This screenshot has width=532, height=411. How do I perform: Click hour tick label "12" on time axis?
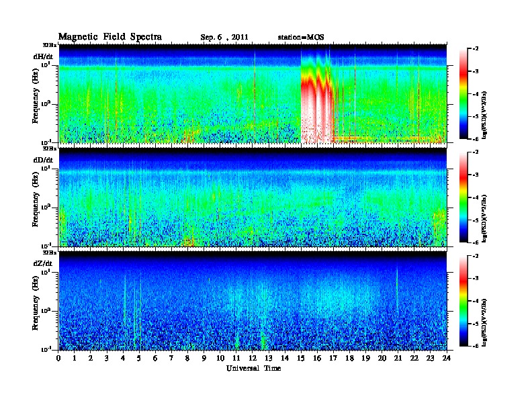click(x=253, y=358)
